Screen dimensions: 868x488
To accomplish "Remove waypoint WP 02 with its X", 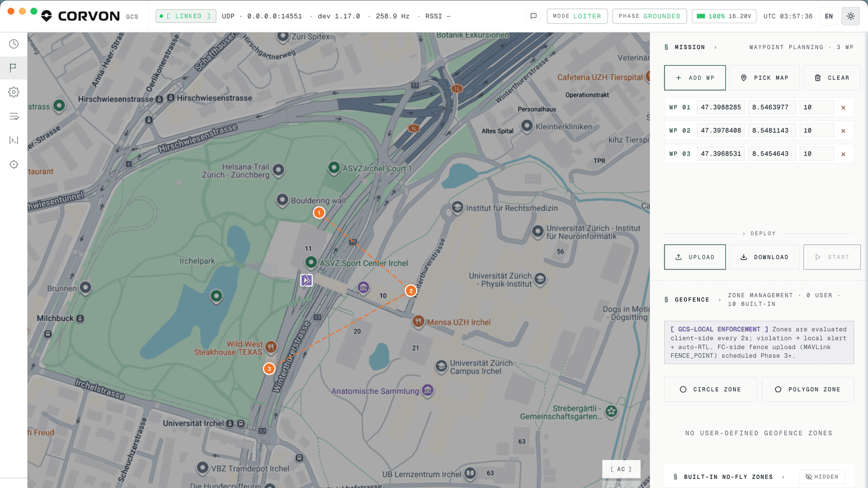I will tap(843, 131).
